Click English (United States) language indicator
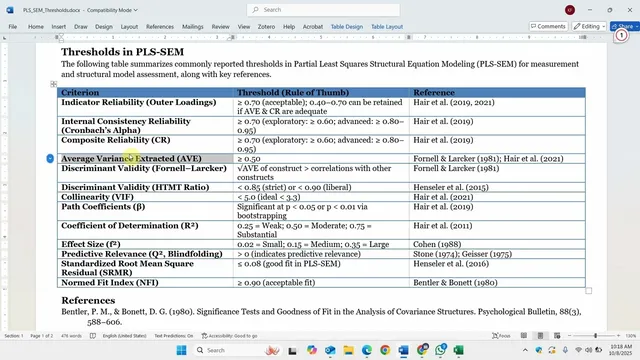 click(x=124, y=336)
